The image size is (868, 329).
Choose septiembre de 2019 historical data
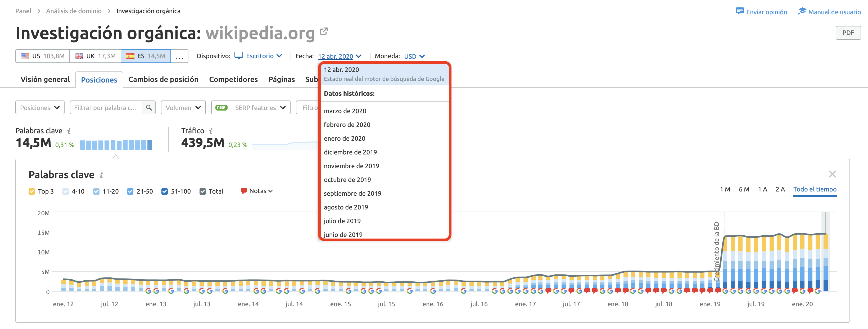384,194
